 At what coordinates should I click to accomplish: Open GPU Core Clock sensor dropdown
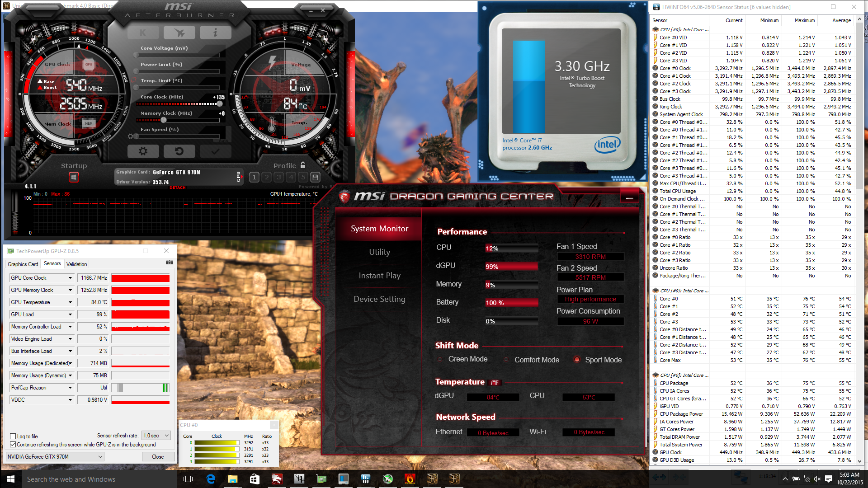(x=70, y=278)
